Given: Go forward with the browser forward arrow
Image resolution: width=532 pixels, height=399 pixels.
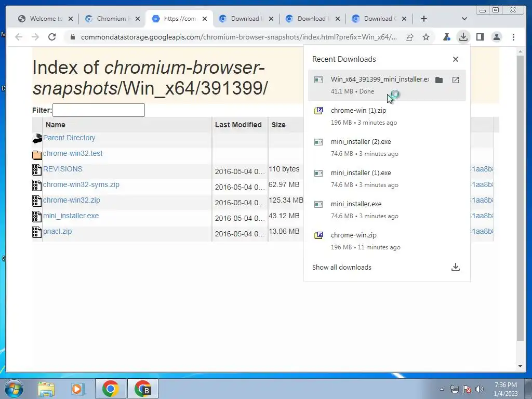Looking at the screenshot, I should point(35,37).
